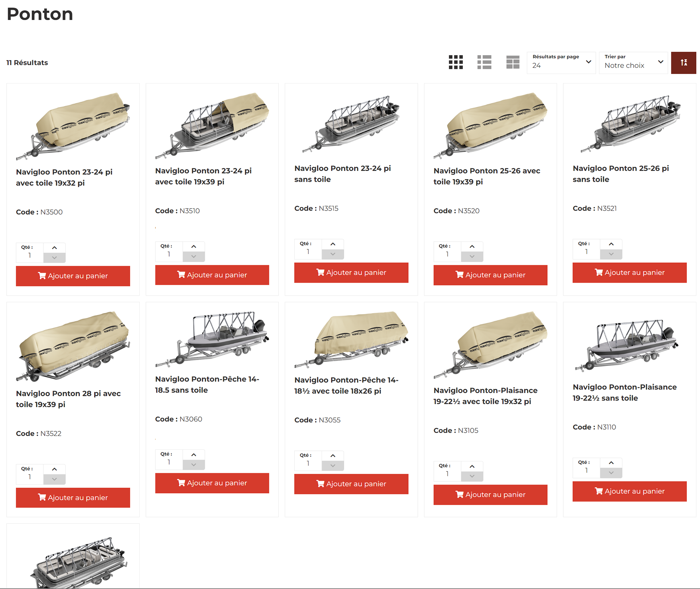The image size is (700, 589).
Task: Open Navigloo Ponton 28 pi avec toile title
Action: pos(68,399)
